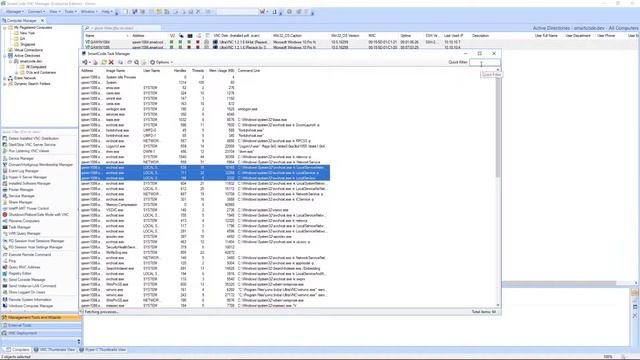Image resolution: width=640 pixels, height=360 pixels.
Task: Open Device Manager from tools list
Action: pos(18,158)
